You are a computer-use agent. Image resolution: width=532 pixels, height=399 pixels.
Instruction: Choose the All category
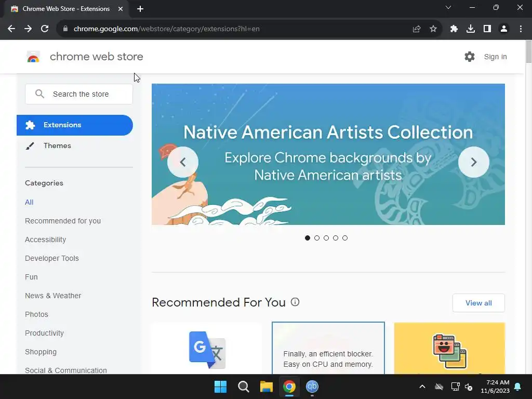click(29, 202)
